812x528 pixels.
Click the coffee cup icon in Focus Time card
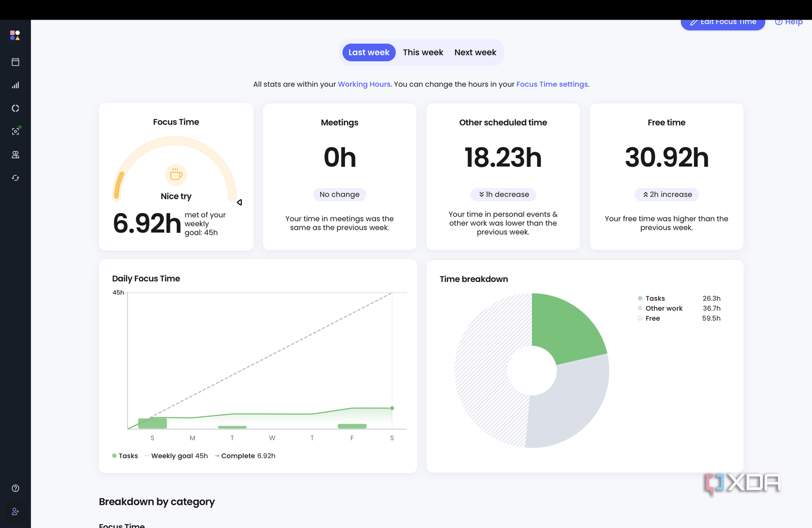176,175
